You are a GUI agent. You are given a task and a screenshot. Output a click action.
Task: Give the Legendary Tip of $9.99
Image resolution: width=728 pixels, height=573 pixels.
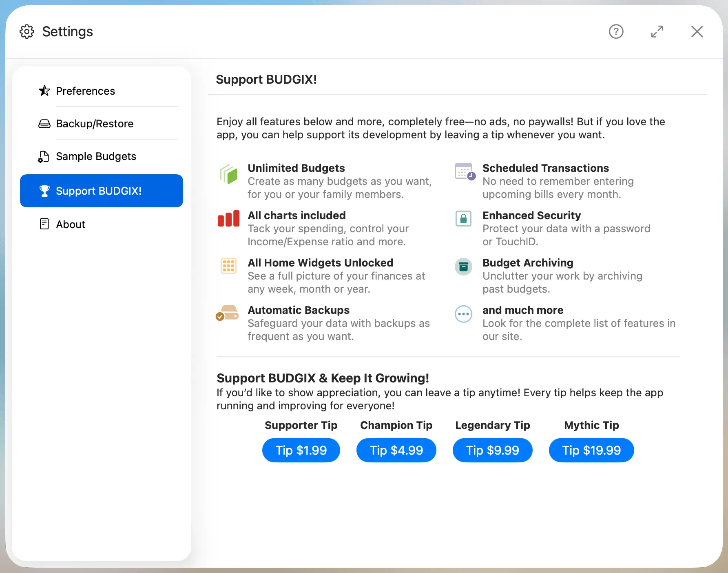click(493, 450)
